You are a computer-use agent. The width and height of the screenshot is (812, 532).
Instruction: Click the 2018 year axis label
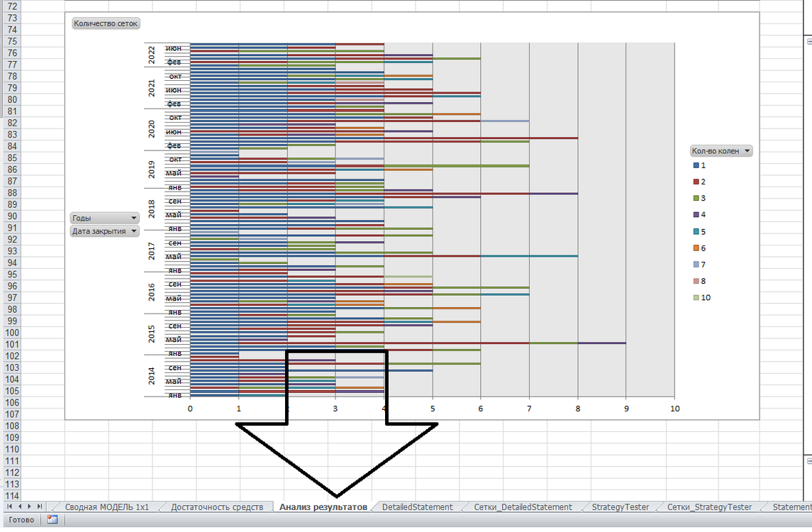(152, 209)
